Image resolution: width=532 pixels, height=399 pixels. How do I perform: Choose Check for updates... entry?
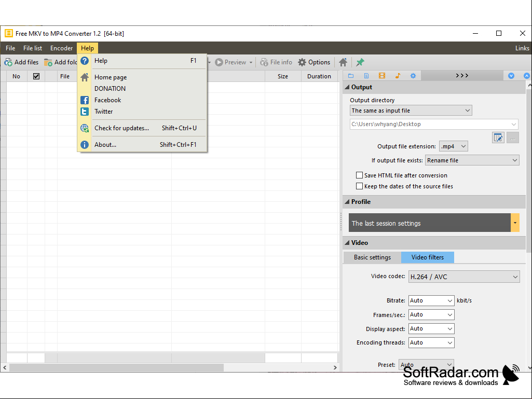point(143,128)
